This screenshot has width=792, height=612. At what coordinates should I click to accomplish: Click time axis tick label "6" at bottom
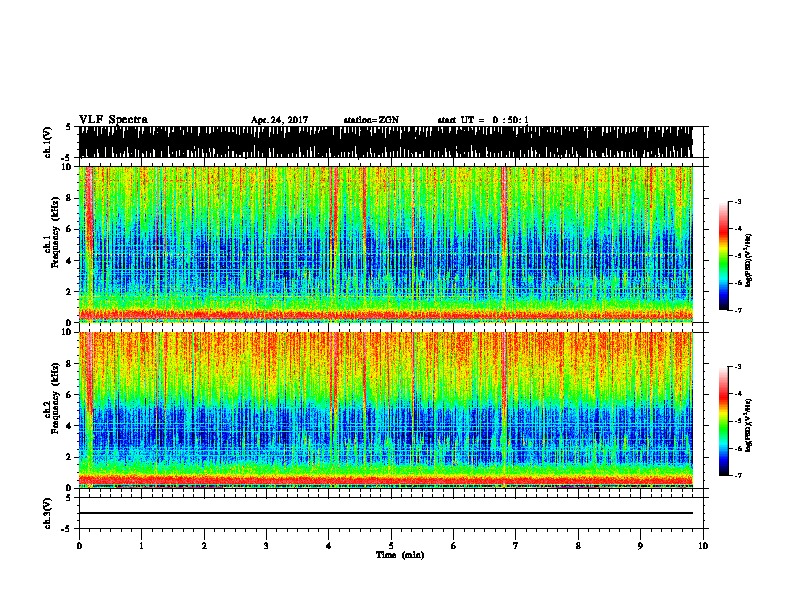[454, 546]
